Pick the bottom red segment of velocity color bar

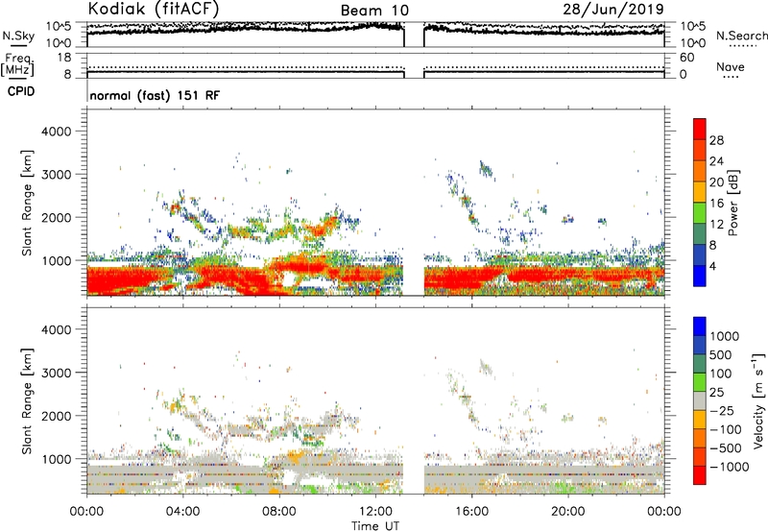[700, 475]
